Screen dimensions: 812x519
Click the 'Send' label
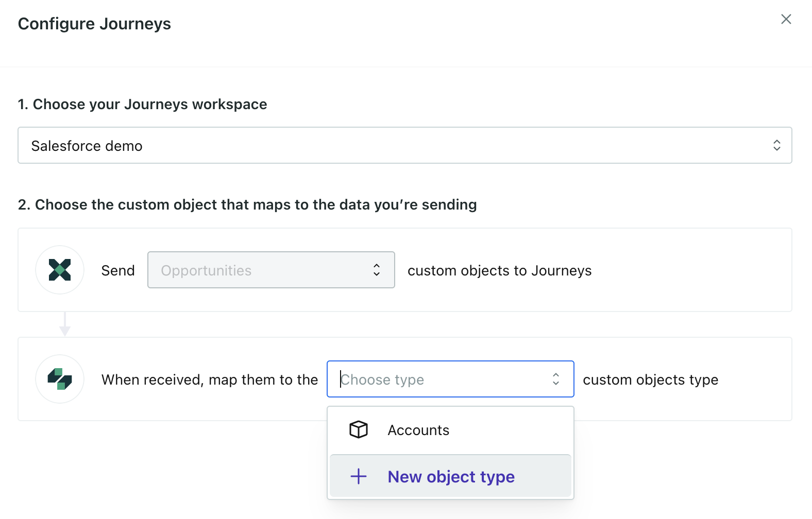118,270
